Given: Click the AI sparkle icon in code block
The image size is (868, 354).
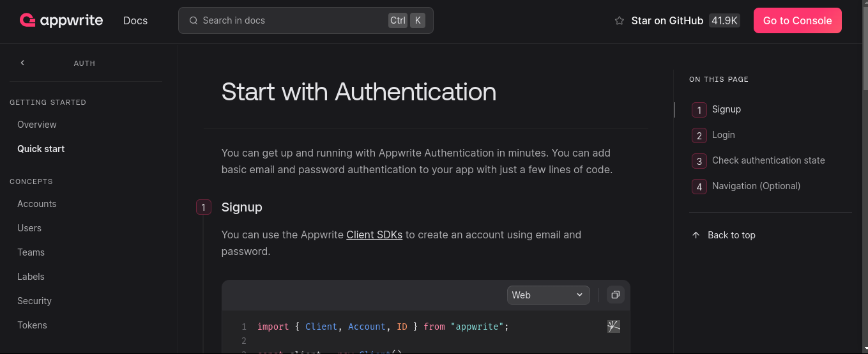Looking at the screenshot, I should point(614,327).
